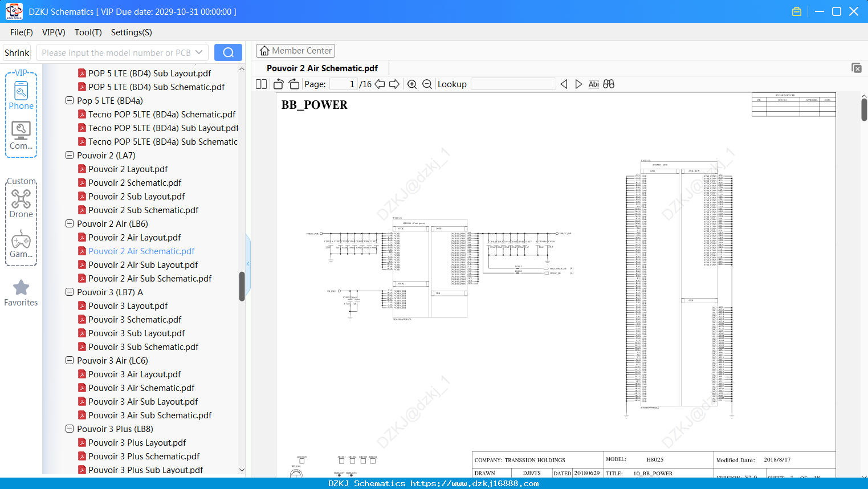Screen dimensions: 868x489
Task: Click PDF icon of Pouvoir 2 Layout.pdf
Action: [82, 169]
